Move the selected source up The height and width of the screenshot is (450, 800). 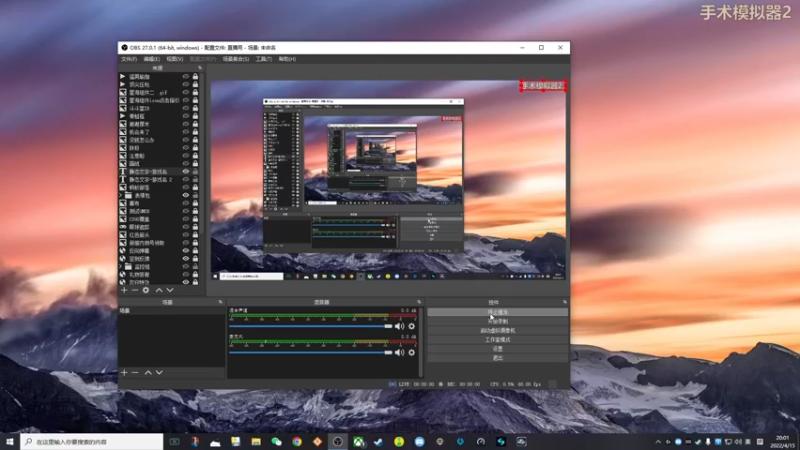click(x=159, y=290)
